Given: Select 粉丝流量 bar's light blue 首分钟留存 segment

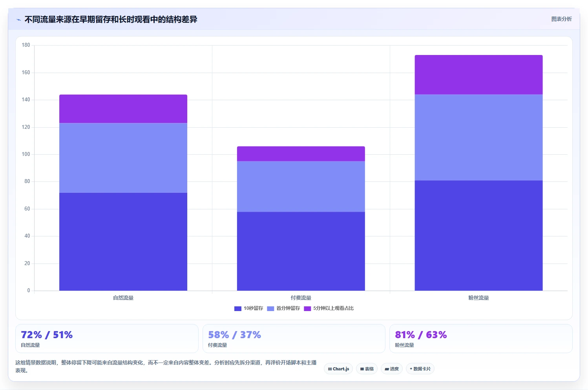Looking at the screenshot, I should [479, 137].
